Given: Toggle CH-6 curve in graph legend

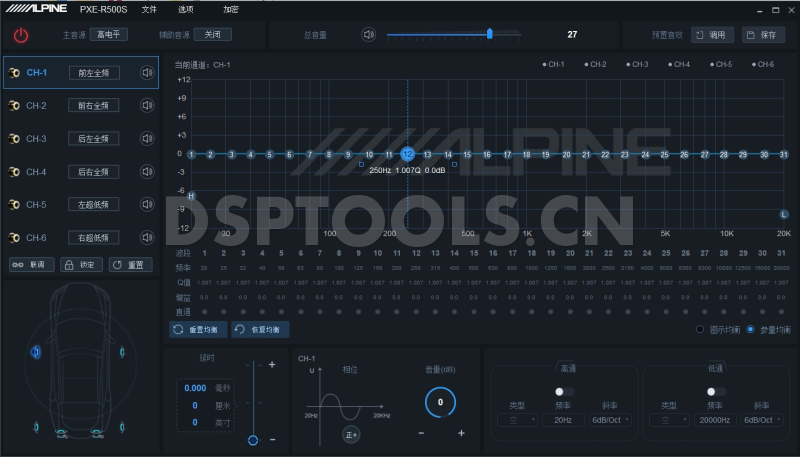Looking at the screenshot, I should click(x=763, y=64).
